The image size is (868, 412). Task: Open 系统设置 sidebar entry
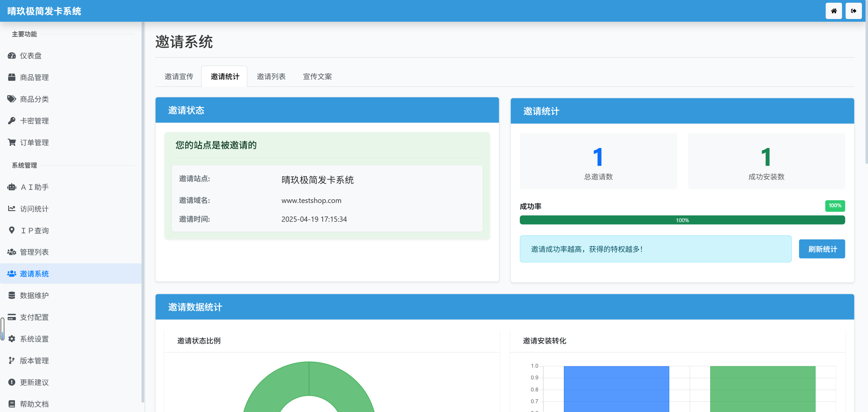click(x=71, y=339)
